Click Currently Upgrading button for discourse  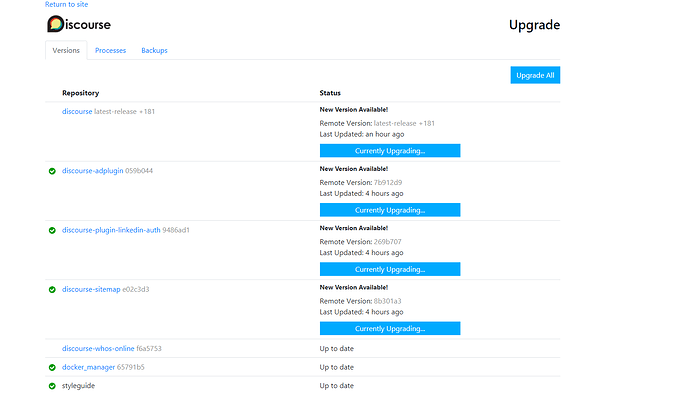click(390, 150)
